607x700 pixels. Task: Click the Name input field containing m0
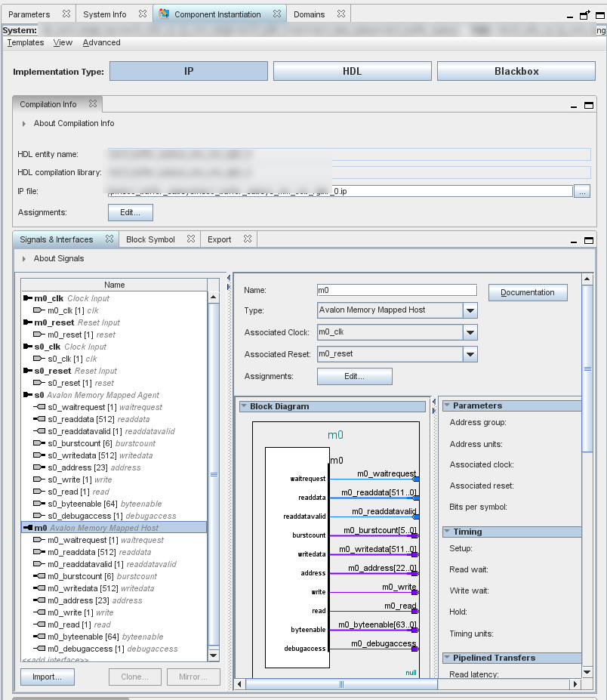coord(396,290)
